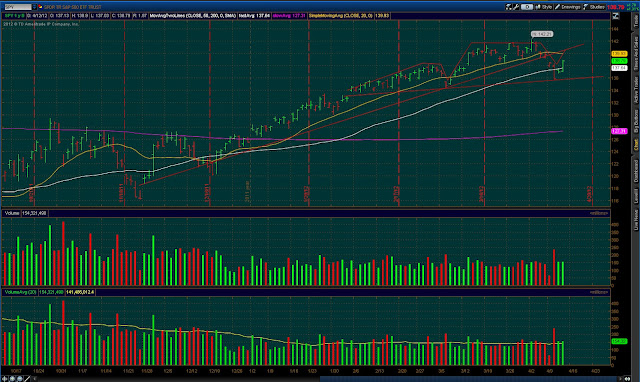The width and height of the screenshot is (640, 382).
Task: Click the SPY 1 y D header label
Action: coord(14,16)
